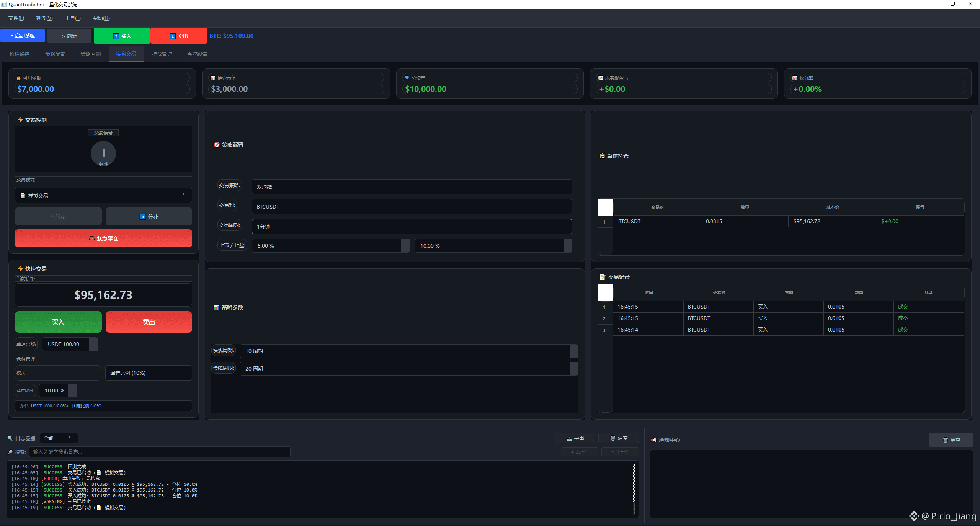Hit the 紧急平仓 emergency close button
This screenshot has height=526, width=980.
tap(103, 238)
